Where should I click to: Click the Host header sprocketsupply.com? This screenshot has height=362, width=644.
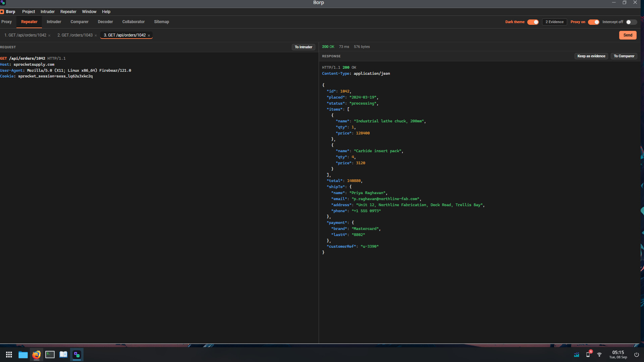coord(34,64)
